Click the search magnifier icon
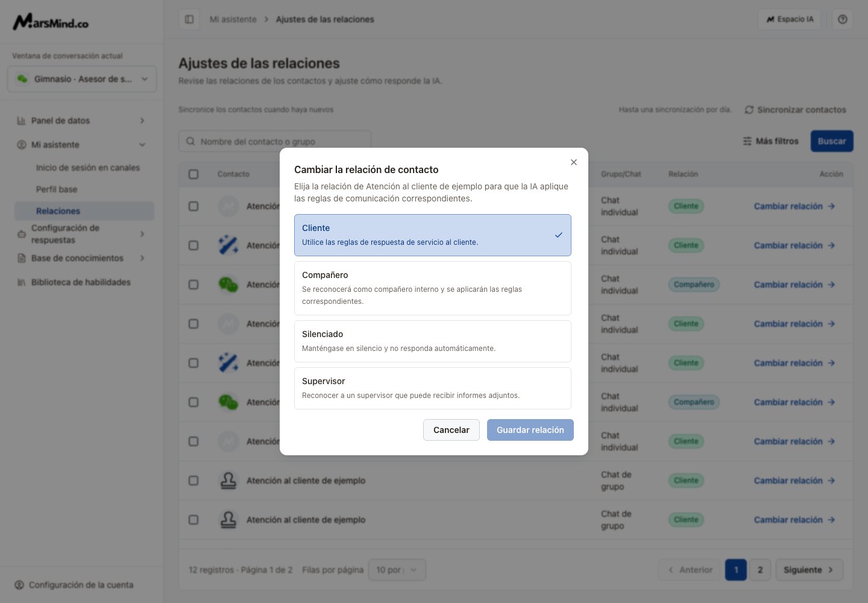 click(190, 141)
